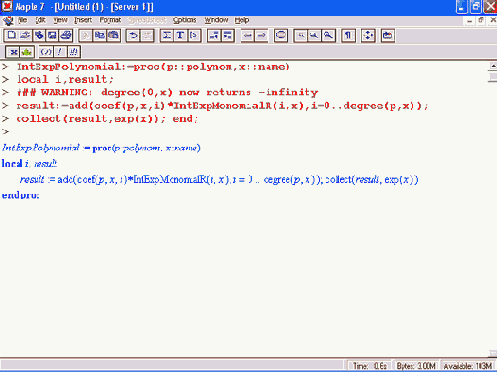
Task: Click the 'local i,result;' input line
Action: pyautogui.click(x=65, y=79)
